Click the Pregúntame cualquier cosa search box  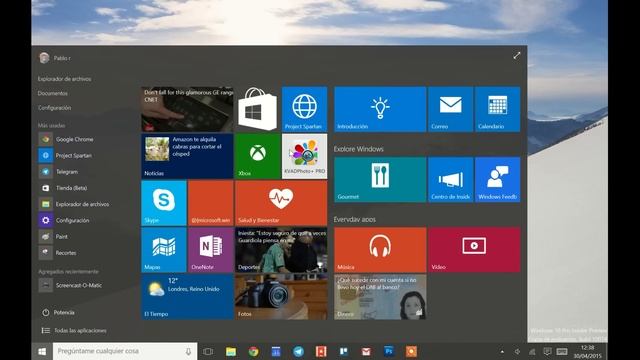click(125, 351)
